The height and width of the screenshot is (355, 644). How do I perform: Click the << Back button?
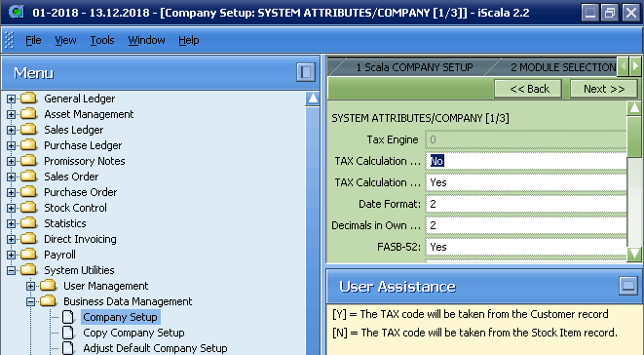coord(528,89)
